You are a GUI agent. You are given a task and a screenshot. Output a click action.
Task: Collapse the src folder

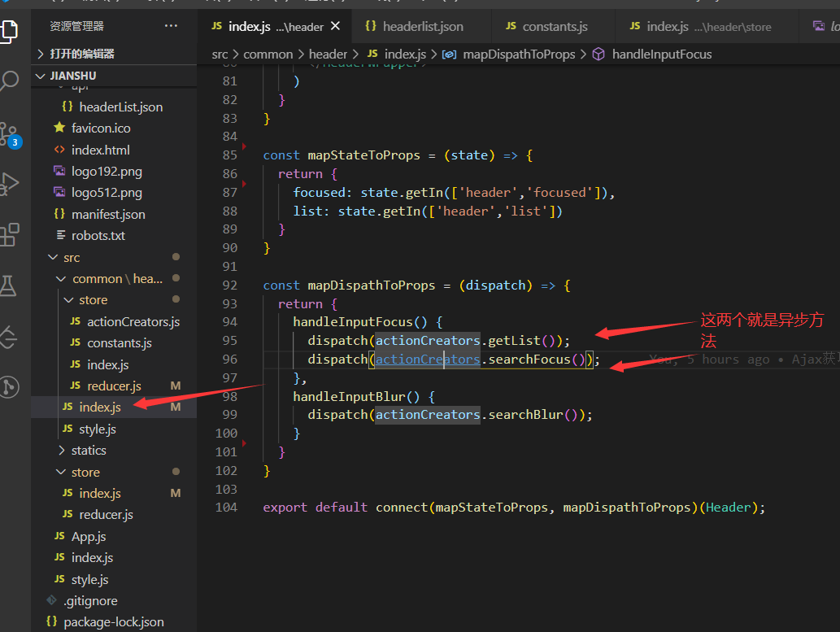click(114, 257)
